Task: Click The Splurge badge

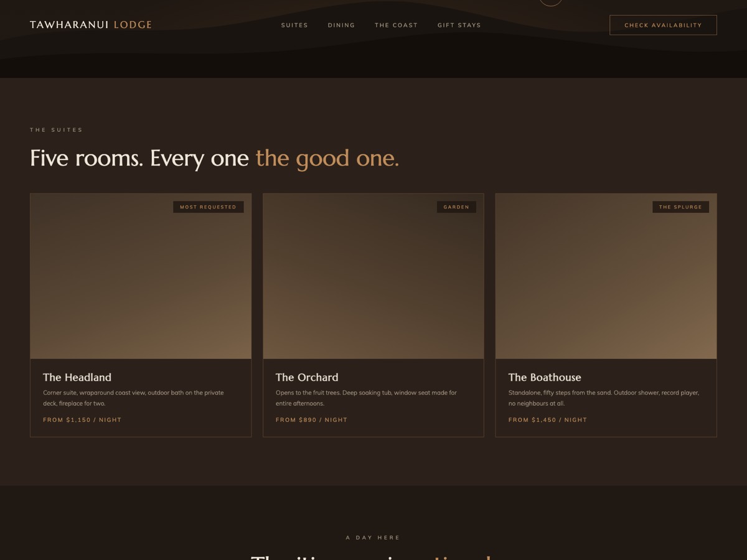Action: [680, 207]
